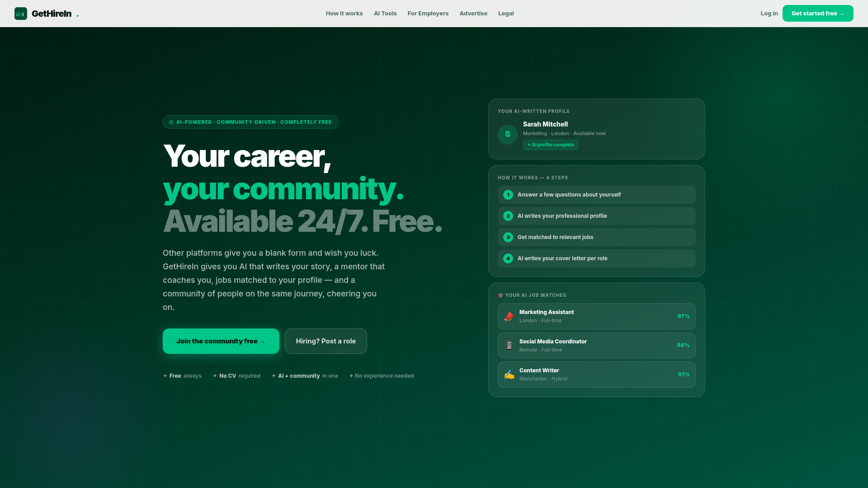The image size is (868, 488).
Task: Go to For Employers nav item
Action: pyautogui.click(x=428, y=14)
